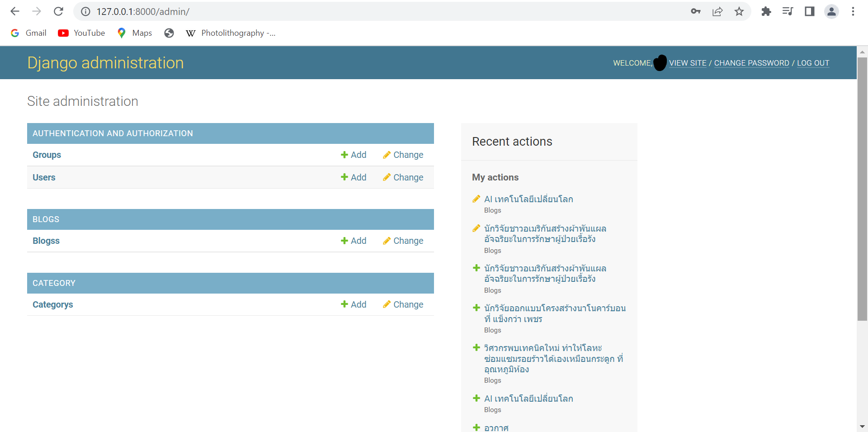Open the Category section header

point(54,283)
